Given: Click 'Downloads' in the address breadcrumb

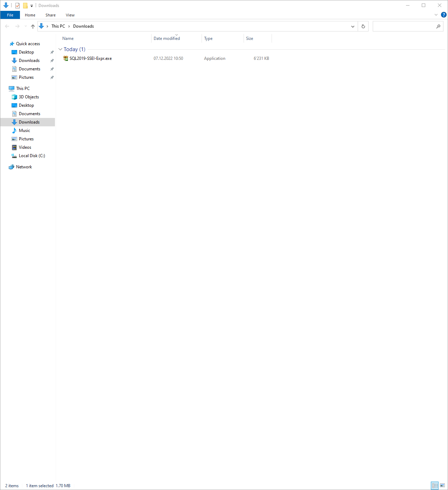Looking at the screenshot, I should click(x=83, y=26).
